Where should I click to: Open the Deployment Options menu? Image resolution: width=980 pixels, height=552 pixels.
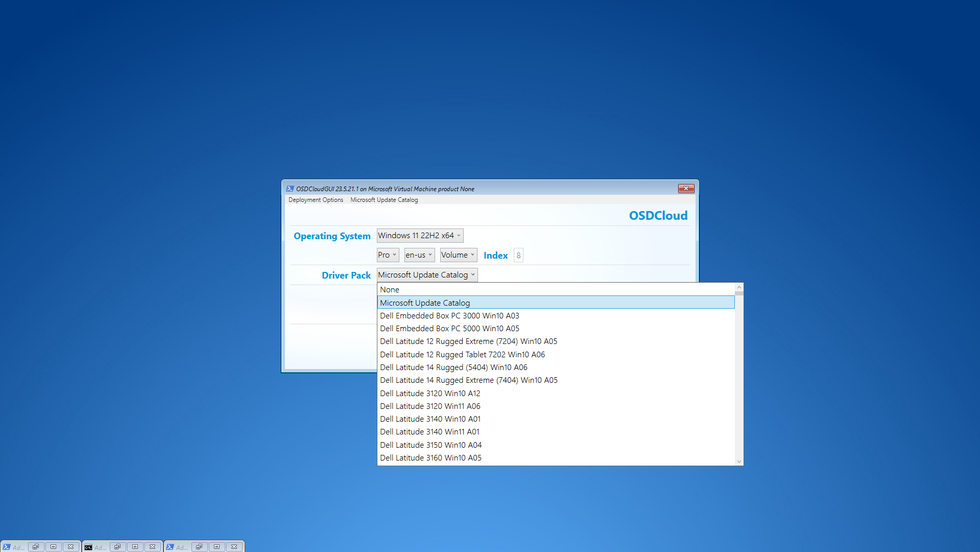[x=316, y=200]
